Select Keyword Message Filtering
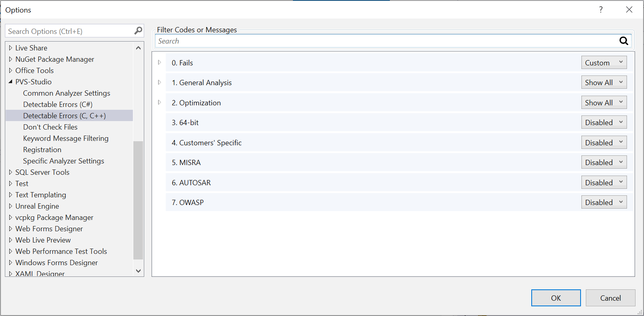The width and height of the screenshot is (644, 316). pos(66,138)
